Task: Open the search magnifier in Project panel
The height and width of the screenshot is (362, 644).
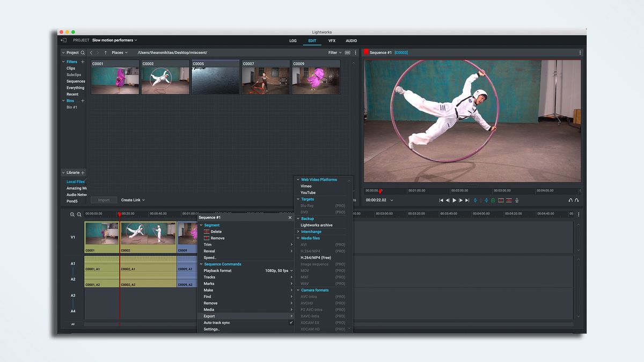Action: (83, 53)
